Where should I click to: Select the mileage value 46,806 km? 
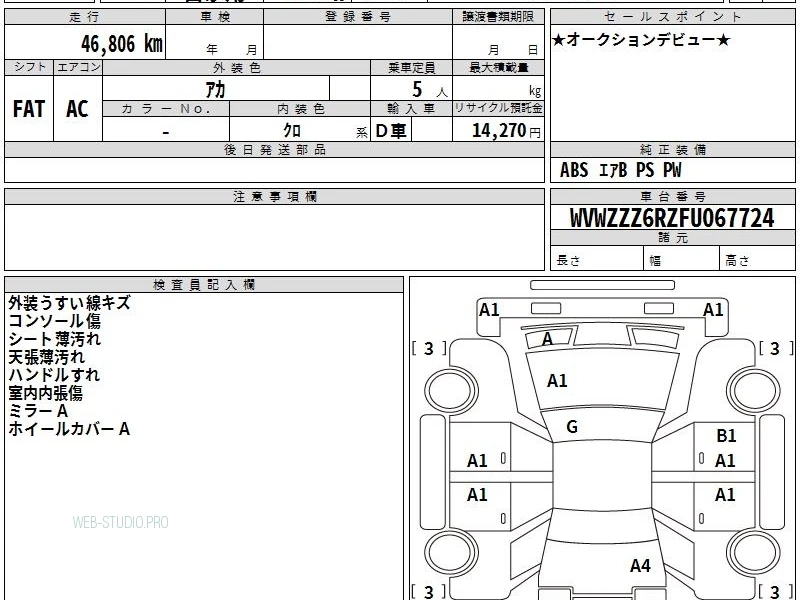(x=121, y=43)
